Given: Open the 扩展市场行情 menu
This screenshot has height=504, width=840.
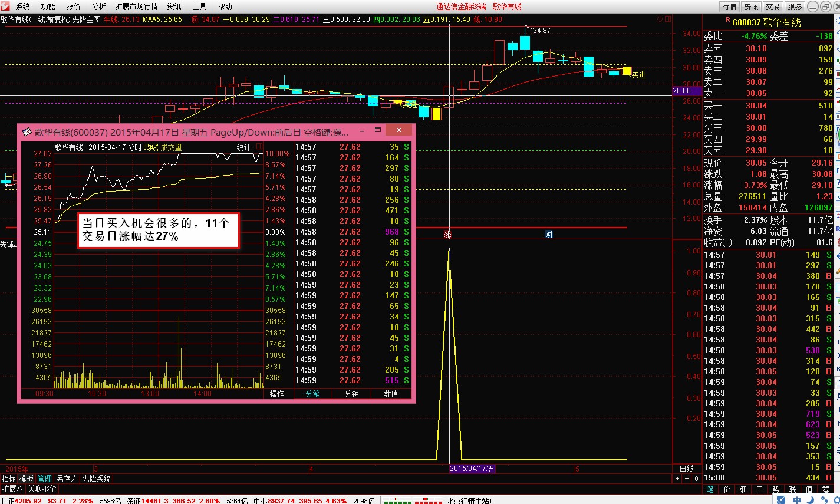Looking at the screenshot, I should 137,6.
